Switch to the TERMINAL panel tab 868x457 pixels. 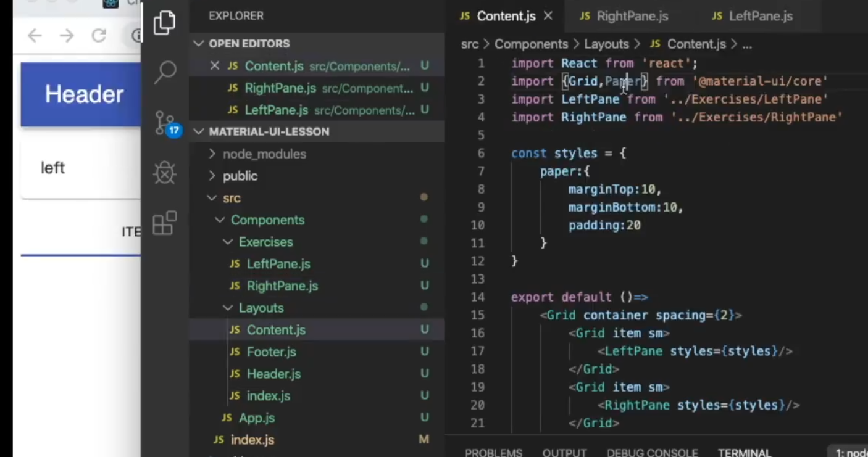coord(744,452)
